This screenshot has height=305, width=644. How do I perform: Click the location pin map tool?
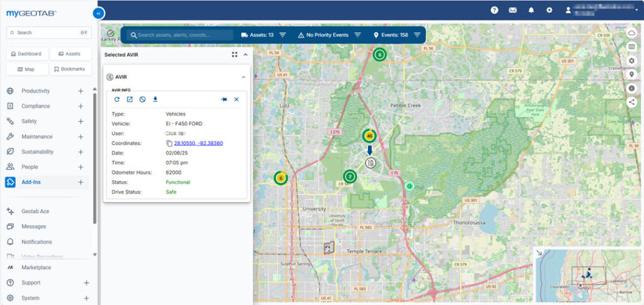(x=631, y=74)
